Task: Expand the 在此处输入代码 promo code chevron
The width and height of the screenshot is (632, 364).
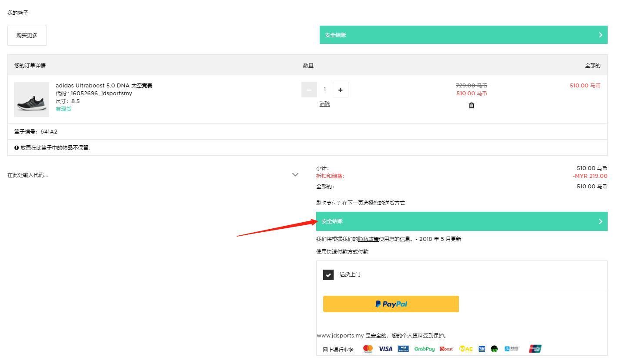Action: pos(295,175)
